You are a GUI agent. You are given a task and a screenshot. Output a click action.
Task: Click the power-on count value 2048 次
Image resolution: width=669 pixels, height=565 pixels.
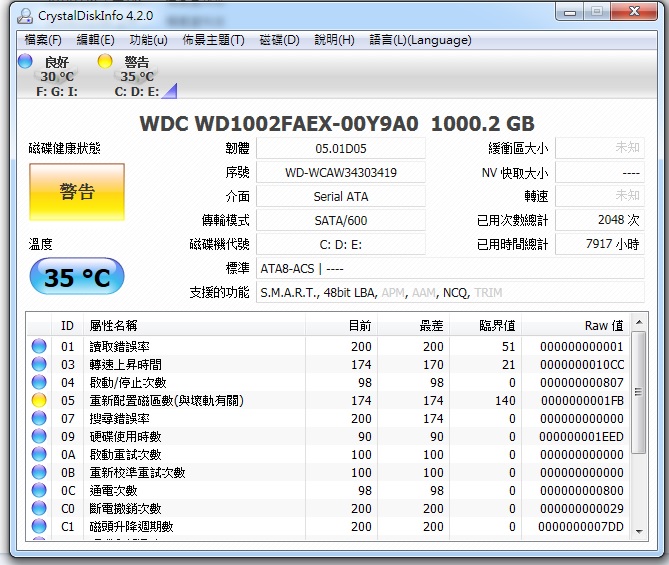[x=599, y=220]
